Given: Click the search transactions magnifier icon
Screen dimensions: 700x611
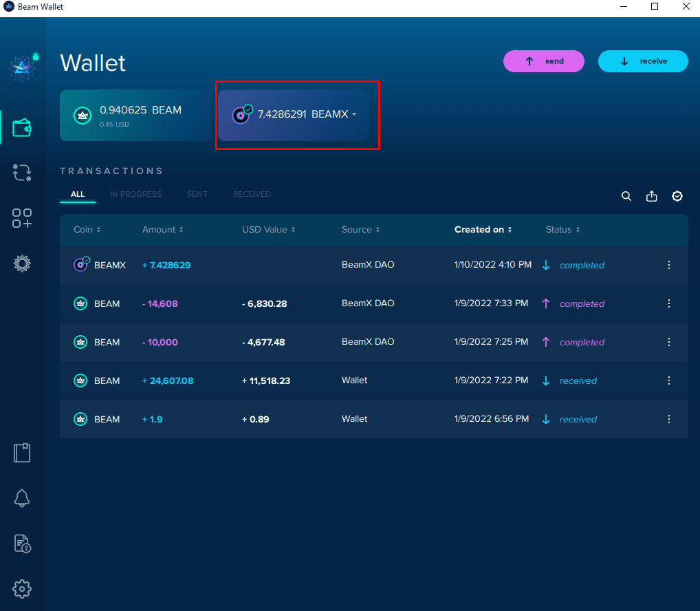Looking at the screenshot, I should pos(626,196).
